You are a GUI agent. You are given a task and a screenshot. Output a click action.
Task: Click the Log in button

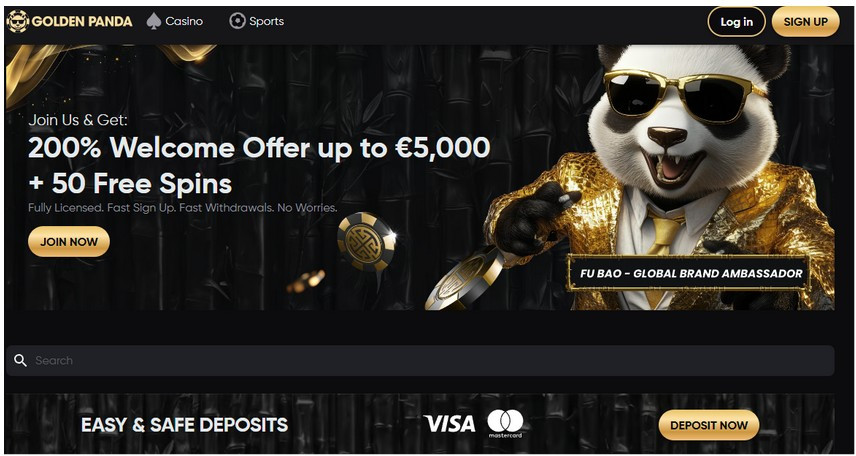[x=736, y=22]
